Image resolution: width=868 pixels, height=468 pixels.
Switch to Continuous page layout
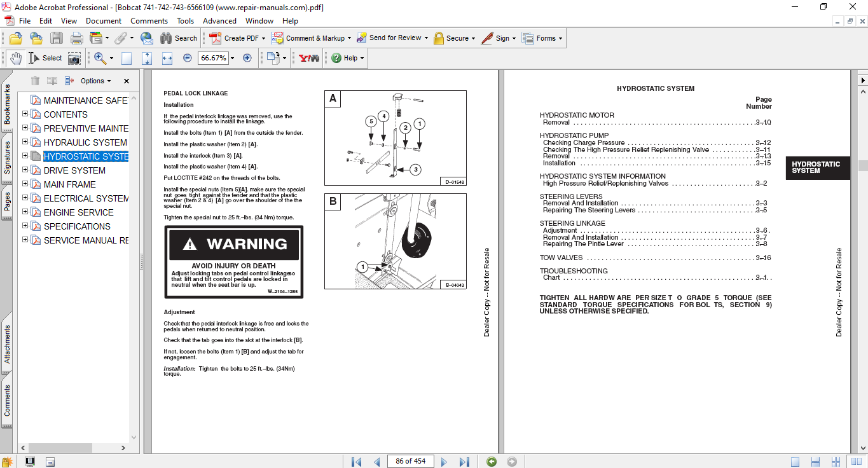coord(815,462)
